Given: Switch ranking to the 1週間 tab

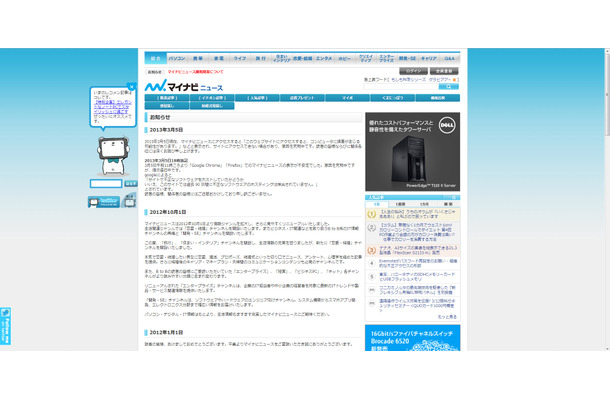Looking at the screenshot, I should pos(400,204).
